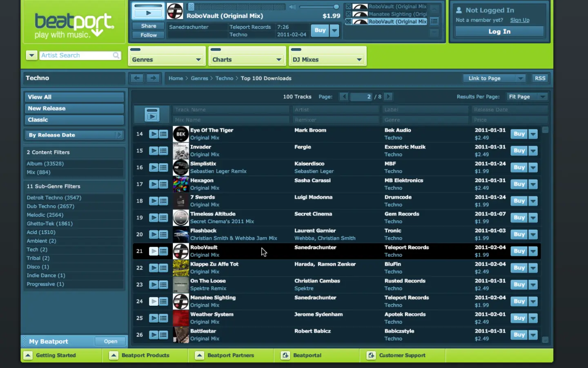This screenshot has height=368, width=588.
Task: Go back with the left arrow navigation button
Action: [137, 78]
